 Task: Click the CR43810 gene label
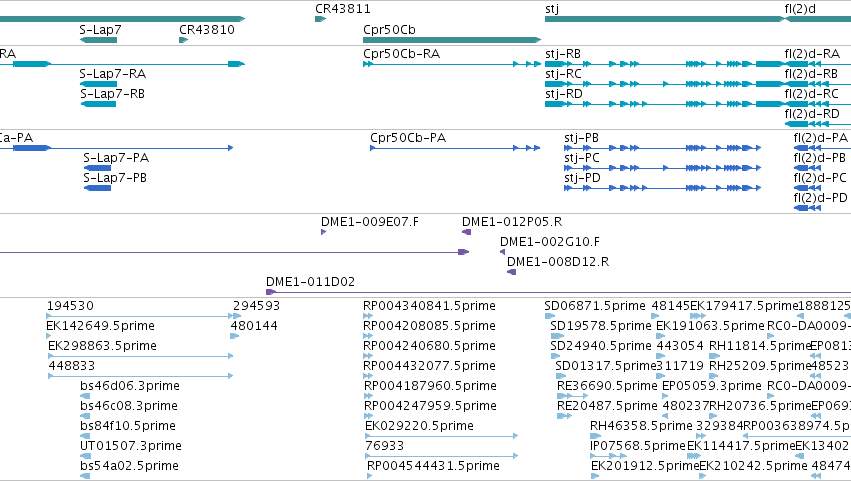207,29
